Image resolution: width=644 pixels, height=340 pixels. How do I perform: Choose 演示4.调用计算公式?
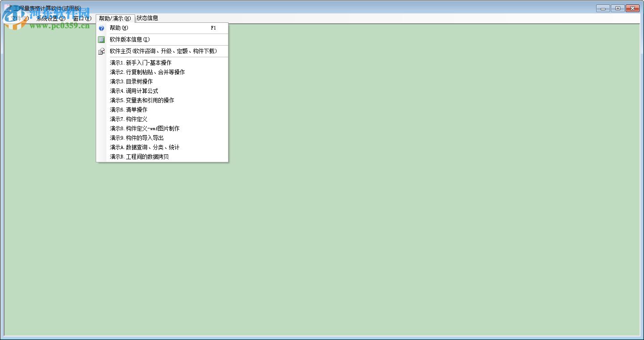[162, 91]
